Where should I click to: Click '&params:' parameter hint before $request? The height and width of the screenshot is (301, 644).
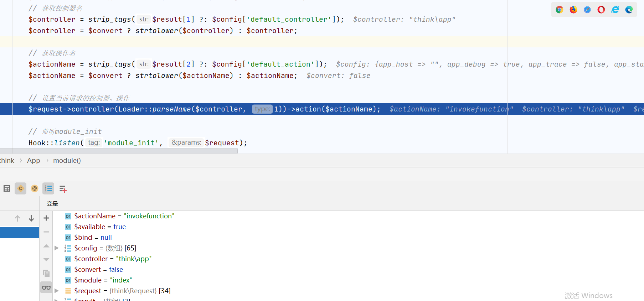186,142
